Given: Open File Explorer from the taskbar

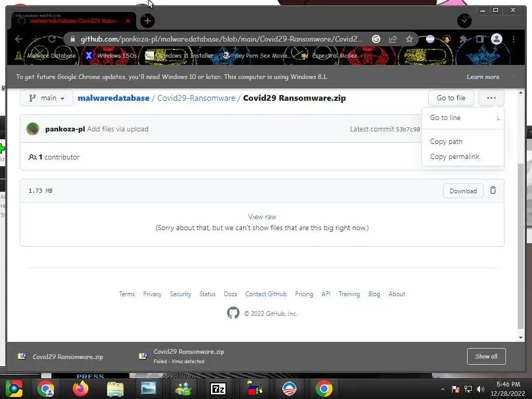Looking at the screenshot, I should point(115,389).
